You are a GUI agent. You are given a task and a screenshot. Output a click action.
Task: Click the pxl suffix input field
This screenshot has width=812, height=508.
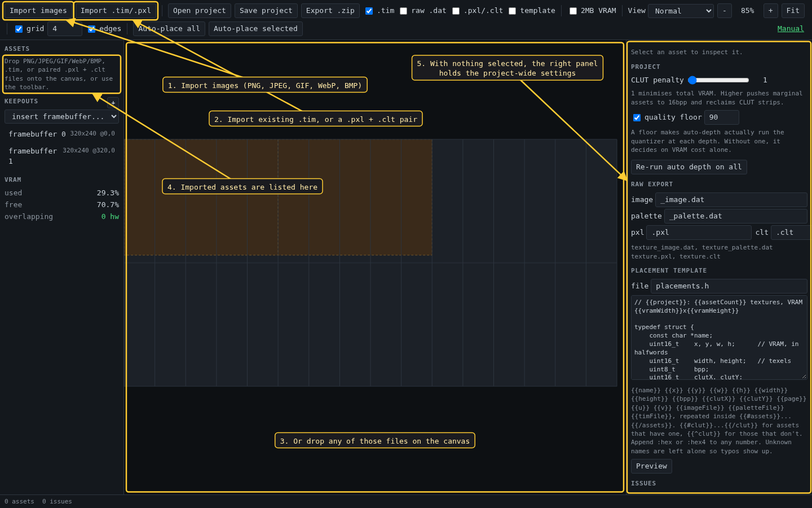[x=699, y=233]
